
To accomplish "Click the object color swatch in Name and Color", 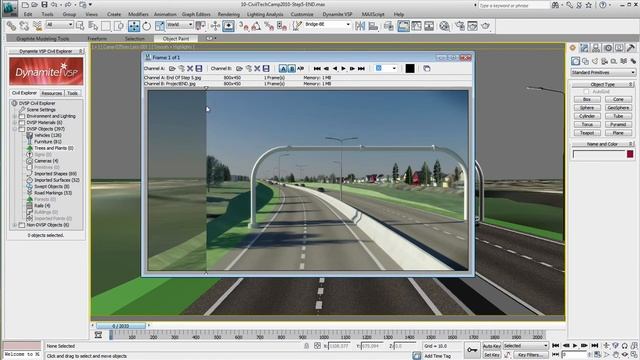I will tap(630, 154).
